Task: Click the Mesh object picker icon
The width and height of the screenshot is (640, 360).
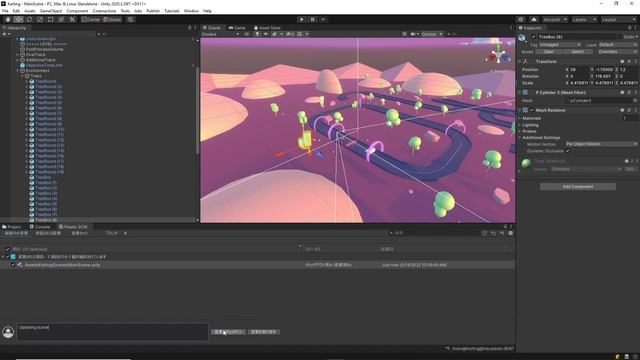Action: click(x=635, y=100)
